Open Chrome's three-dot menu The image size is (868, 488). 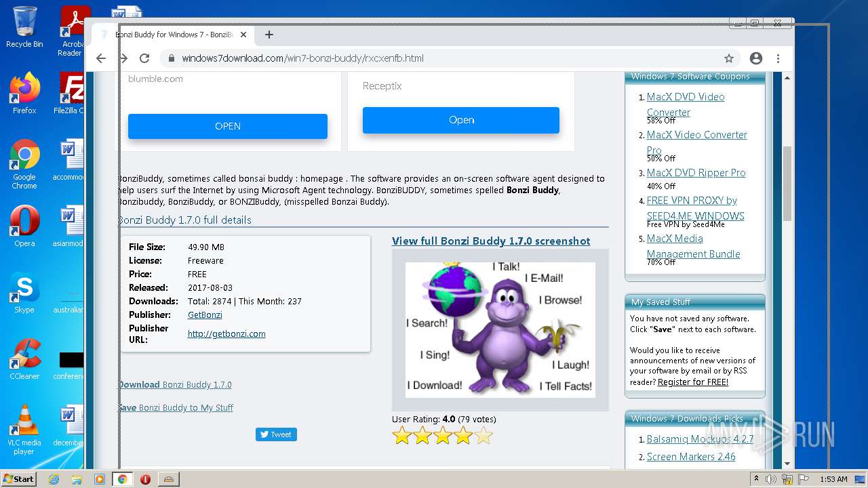(x=778, y=58)
